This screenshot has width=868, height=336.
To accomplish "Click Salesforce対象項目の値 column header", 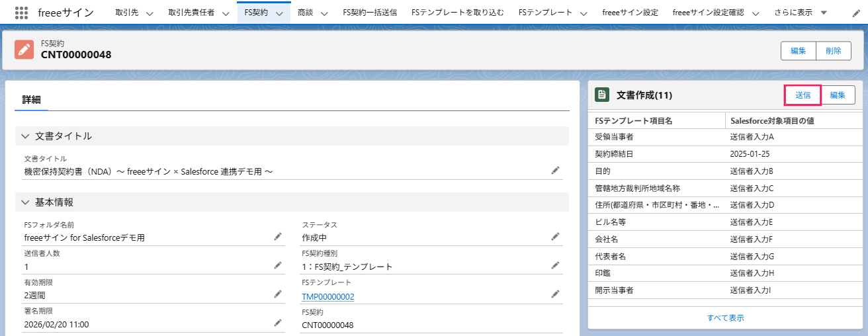I will coord(771,120).
